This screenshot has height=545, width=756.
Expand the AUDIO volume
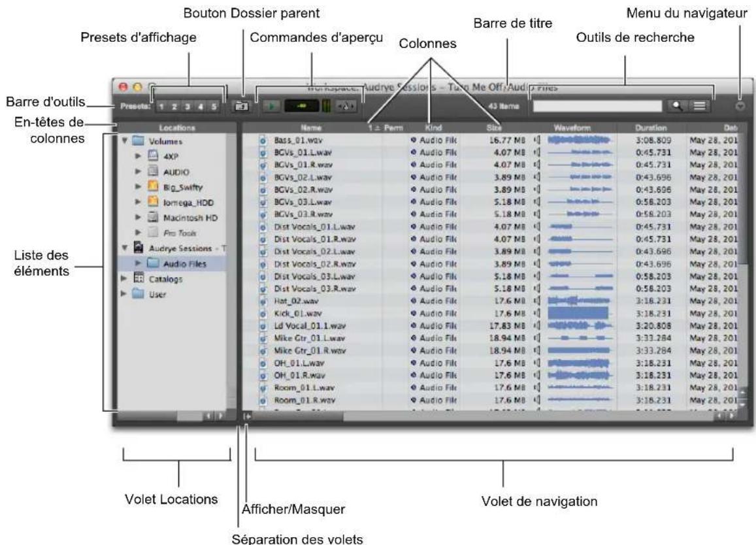(x=138, y=171)
